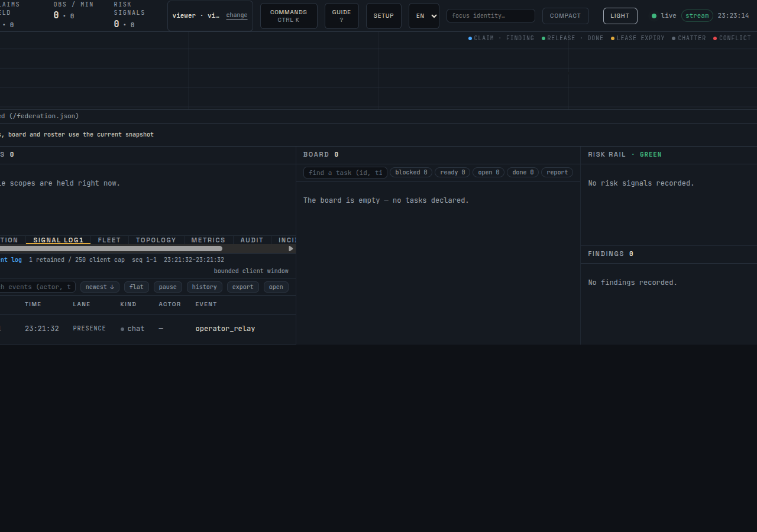Open the EN language dropdown
This screenshot has width=757, height=532.
coord(424,16)
